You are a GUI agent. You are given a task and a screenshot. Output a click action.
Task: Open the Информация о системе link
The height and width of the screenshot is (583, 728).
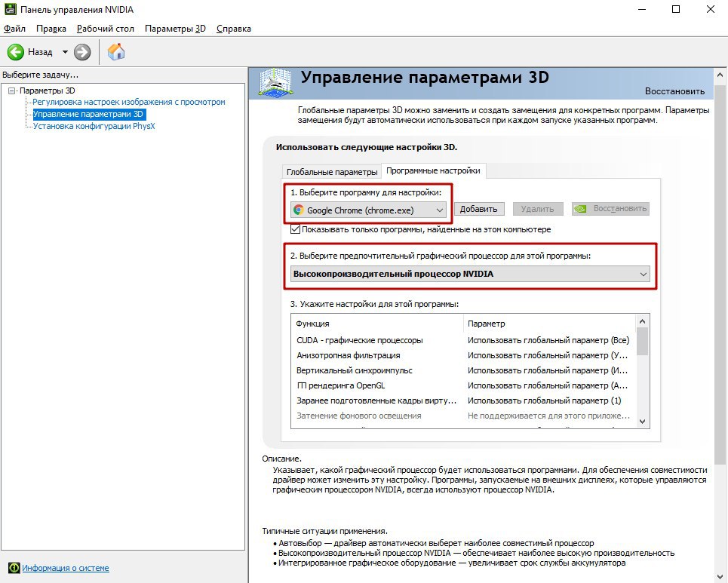coord(66,568)
